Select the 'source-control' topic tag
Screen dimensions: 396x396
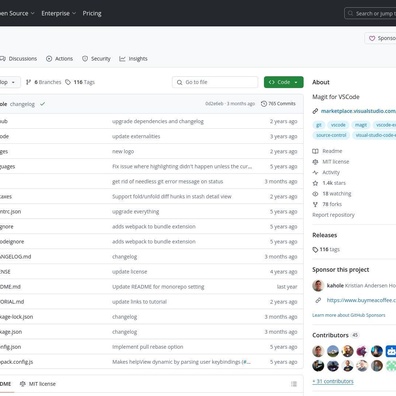pyautogui.click(x=331, y=135)
